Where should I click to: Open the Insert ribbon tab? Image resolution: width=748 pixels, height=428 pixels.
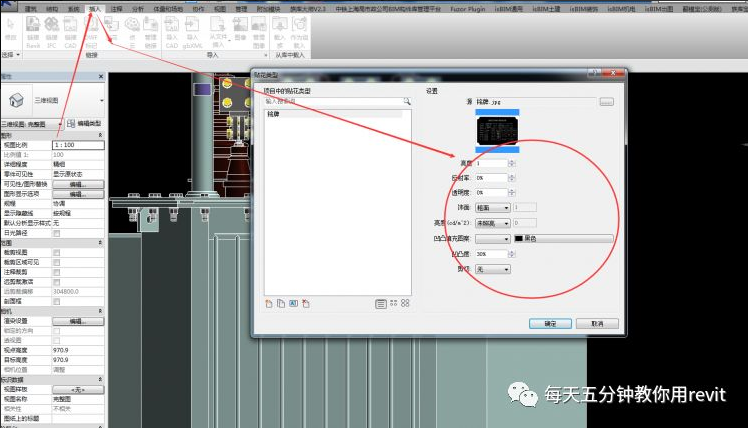(x=95, y=7)
